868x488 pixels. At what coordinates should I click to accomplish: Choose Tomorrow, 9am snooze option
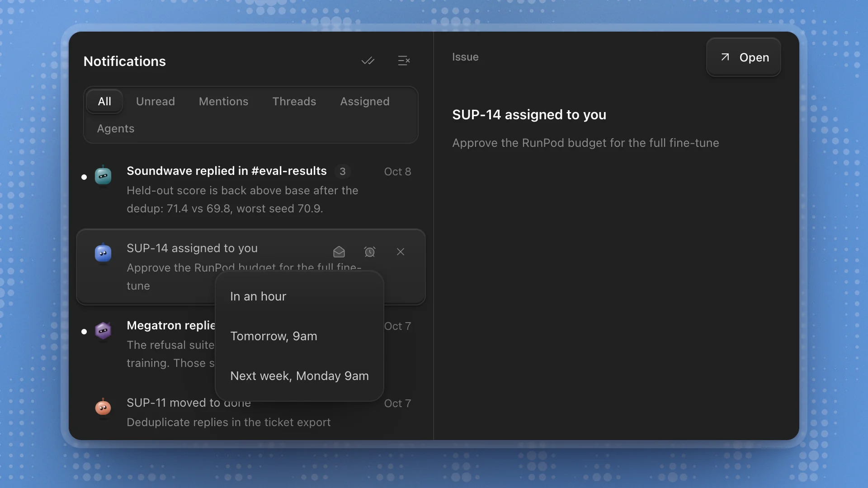pyautogui.click(x=299, y=336)
